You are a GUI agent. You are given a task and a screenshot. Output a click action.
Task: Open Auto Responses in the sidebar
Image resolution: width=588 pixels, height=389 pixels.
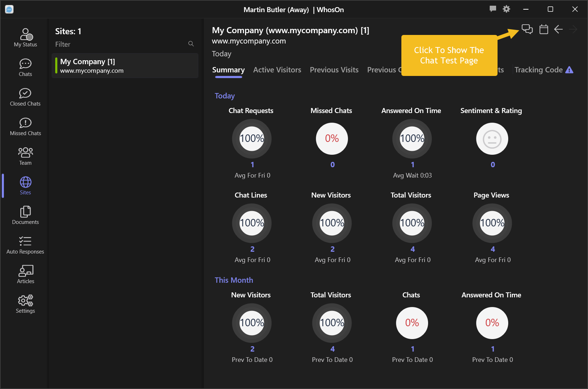pyautogui.click(x=25, y=245)
